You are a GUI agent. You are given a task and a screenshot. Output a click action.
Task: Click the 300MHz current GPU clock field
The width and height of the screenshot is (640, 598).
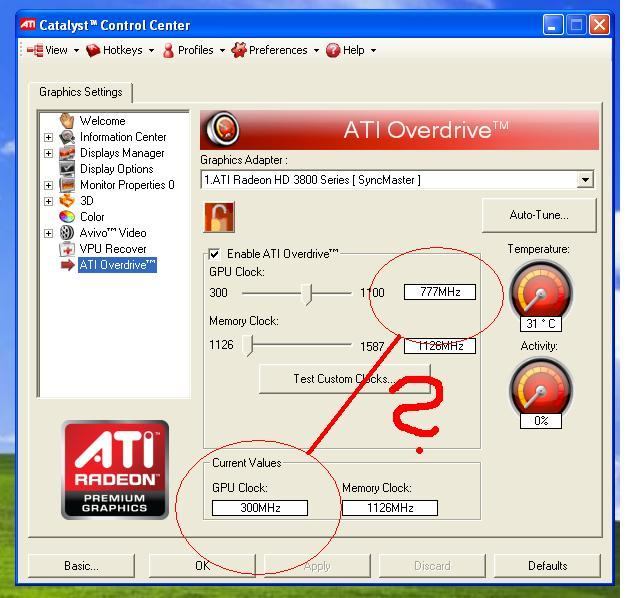click(260, 508)
